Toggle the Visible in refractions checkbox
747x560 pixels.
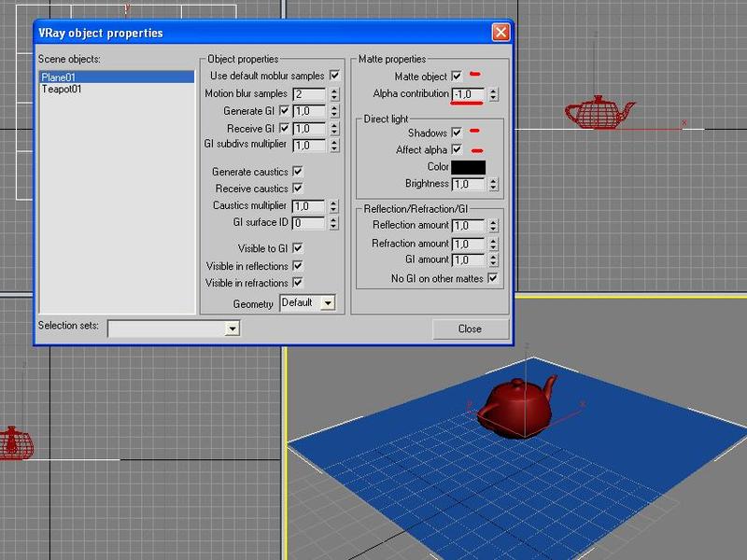(298, 283)
